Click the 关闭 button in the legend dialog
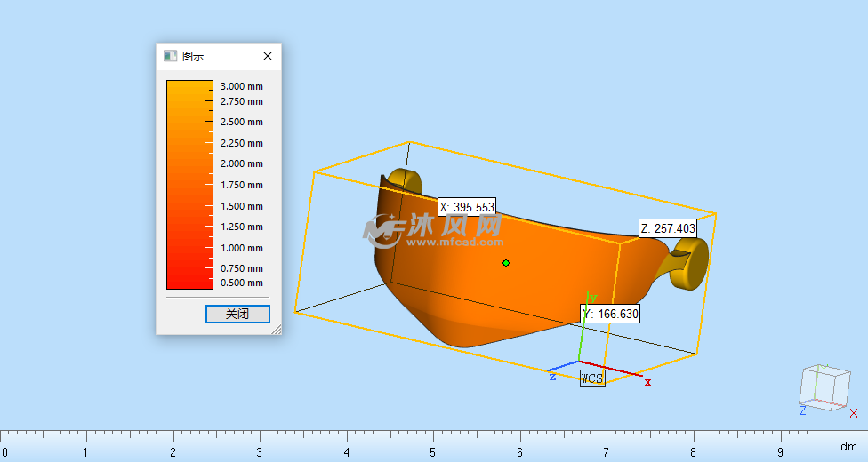This screenshot has height=462, width=868. coord(237,314)
